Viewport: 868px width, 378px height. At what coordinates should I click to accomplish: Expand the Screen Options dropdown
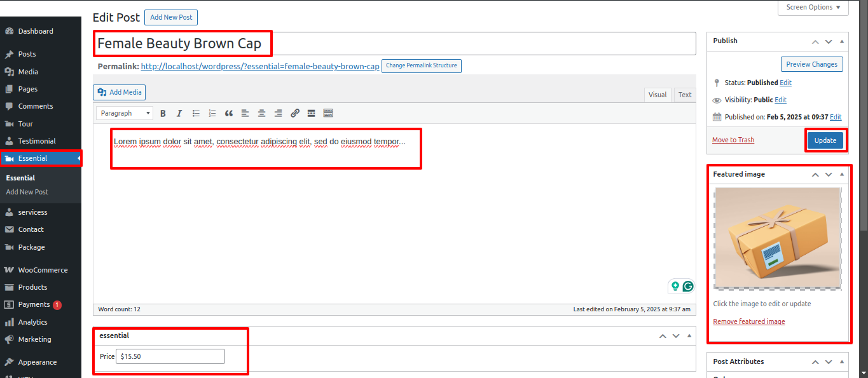coord(813,8)
